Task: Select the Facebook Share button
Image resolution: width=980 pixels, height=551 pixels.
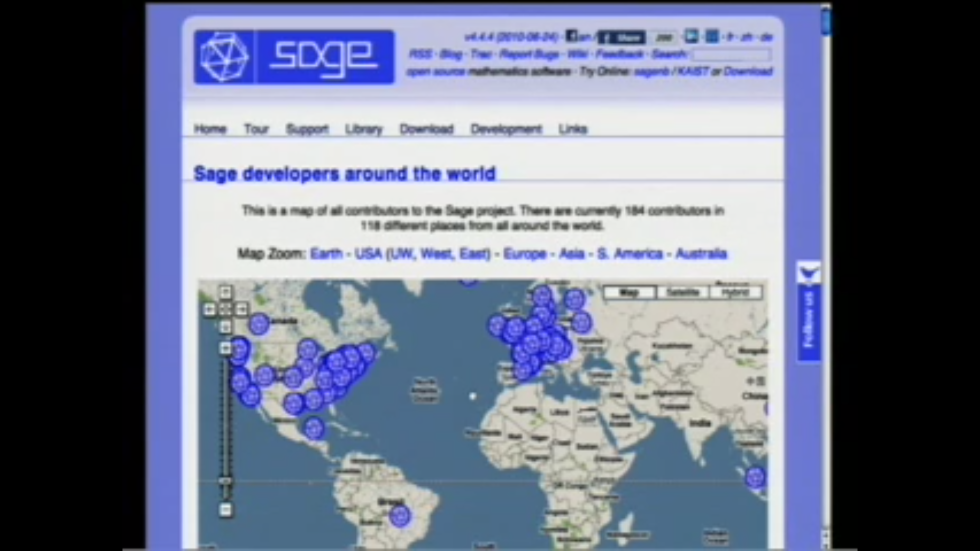Action: click(x=622, y=37)
